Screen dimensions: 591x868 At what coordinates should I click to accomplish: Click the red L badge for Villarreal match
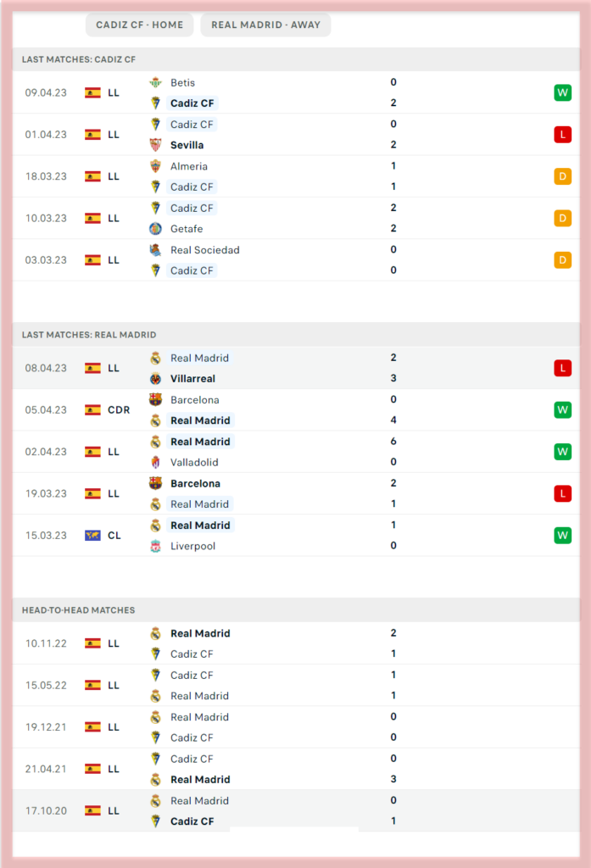pyautogui.click(x=563, y=368)
